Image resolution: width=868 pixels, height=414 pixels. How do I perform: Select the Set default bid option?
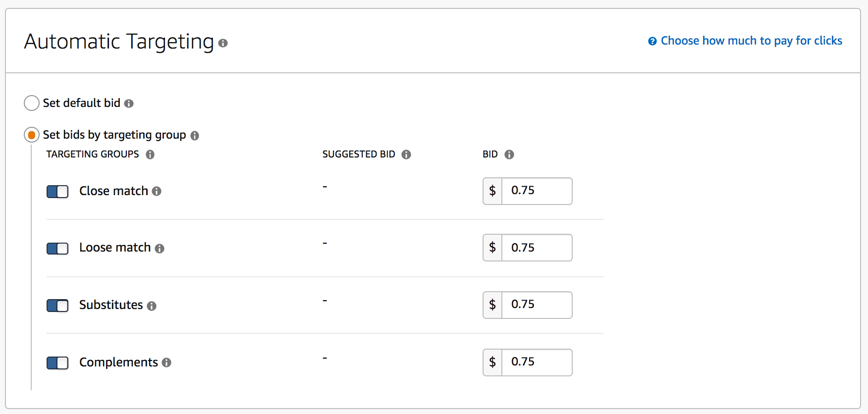(x=31, y=103)
